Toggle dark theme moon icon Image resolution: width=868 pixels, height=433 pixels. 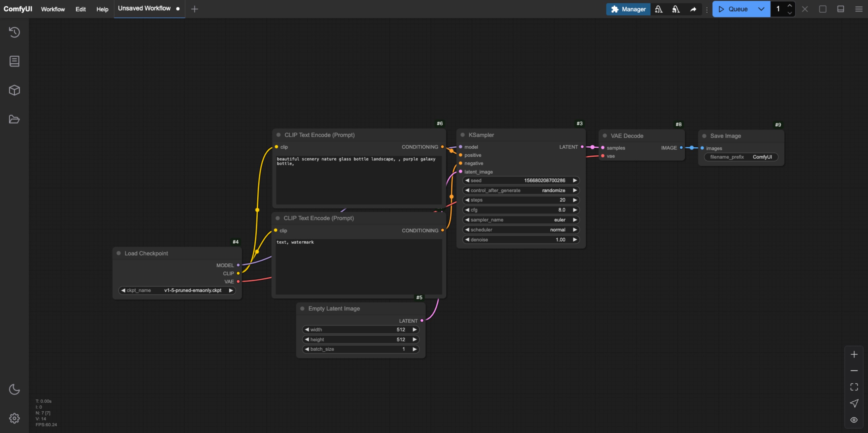click(14, 389)
